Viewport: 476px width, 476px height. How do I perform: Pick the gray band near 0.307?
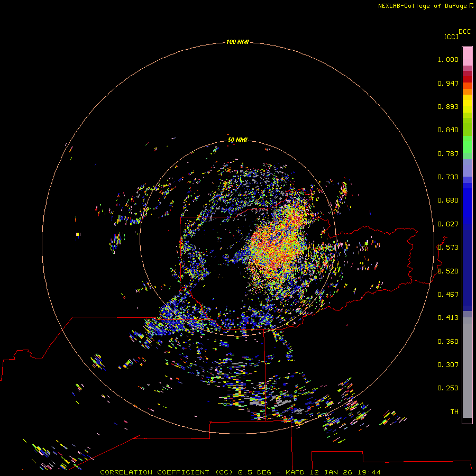[x=467, y=368]
